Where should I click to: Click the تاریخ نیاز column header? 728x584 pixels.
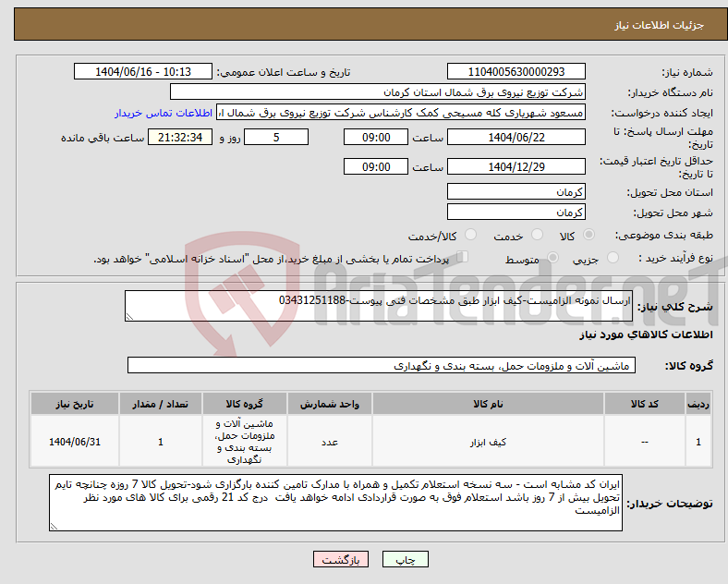[75, 404]
